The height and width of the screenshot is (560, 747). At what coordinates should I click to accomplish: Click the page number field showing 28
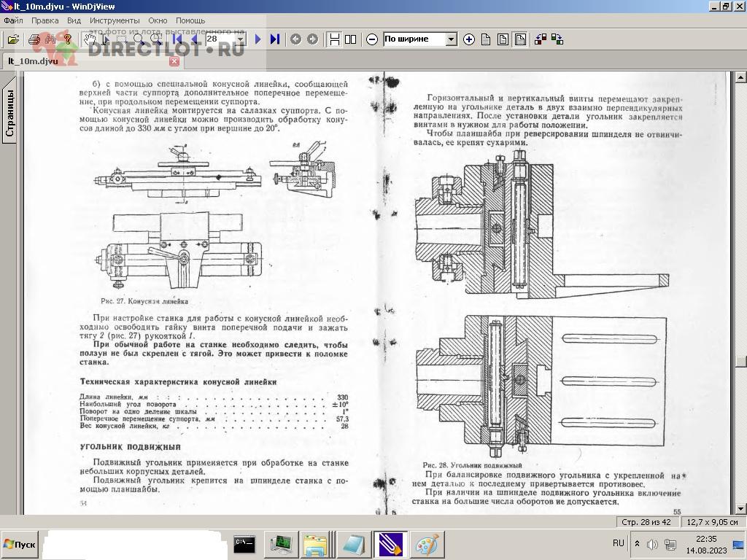pyautogui.click(x=220, y=39)
